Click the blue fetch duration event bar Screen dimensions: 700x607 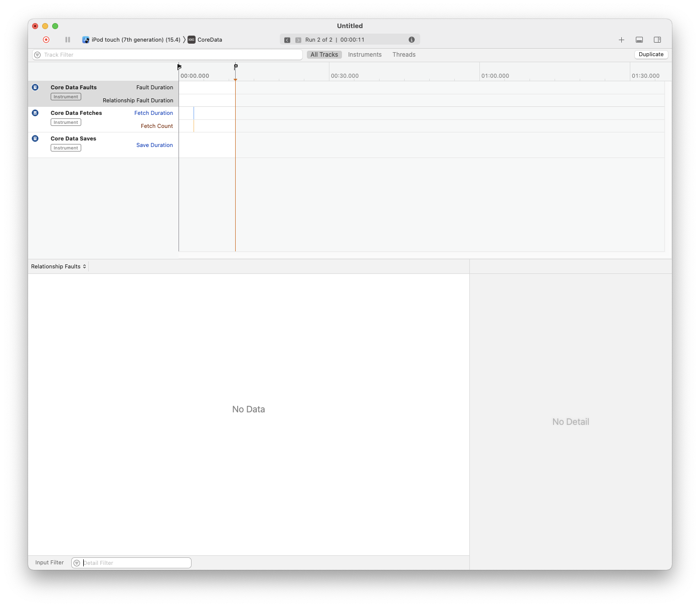pyautogui.click(x=194, y=113)
